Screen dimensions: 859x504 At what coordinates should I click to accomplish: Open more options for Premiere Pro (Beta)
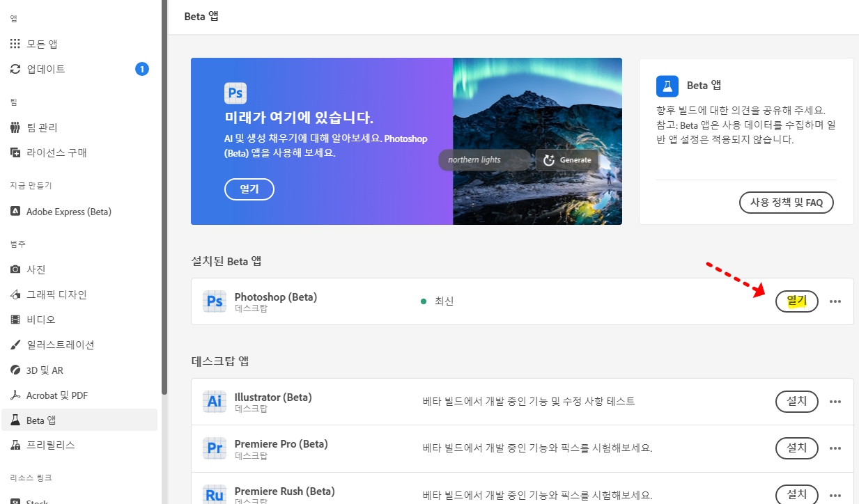pyautogui.click(x=835, y=448)
